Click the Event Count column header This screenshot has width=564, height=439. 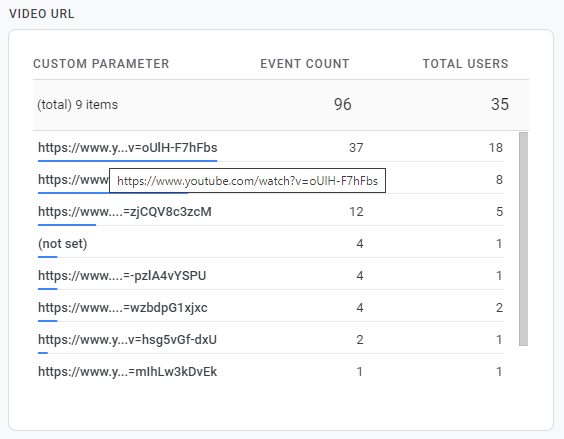click(x=305, y=64)
